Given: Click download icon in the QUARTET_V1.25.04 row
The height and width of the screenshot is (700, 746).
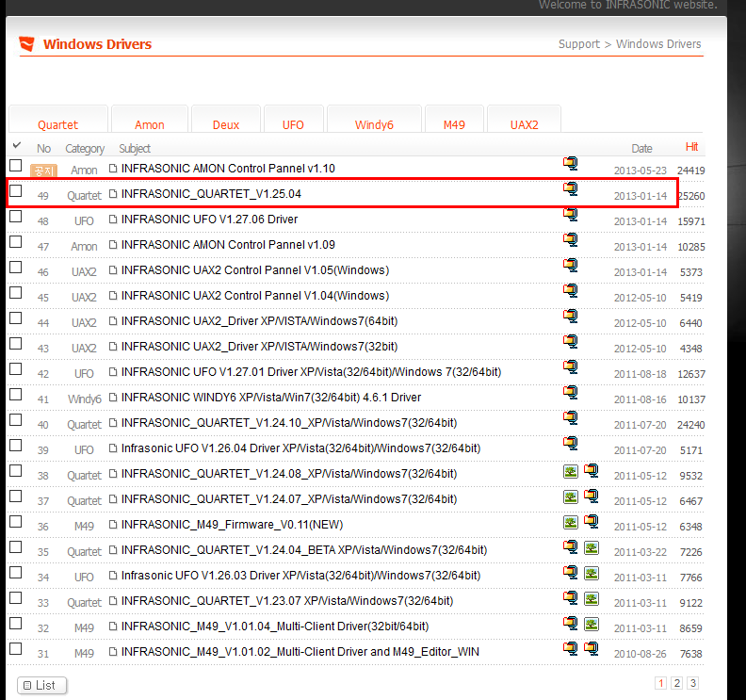Looking at the screenshot, I should (571, 188).
